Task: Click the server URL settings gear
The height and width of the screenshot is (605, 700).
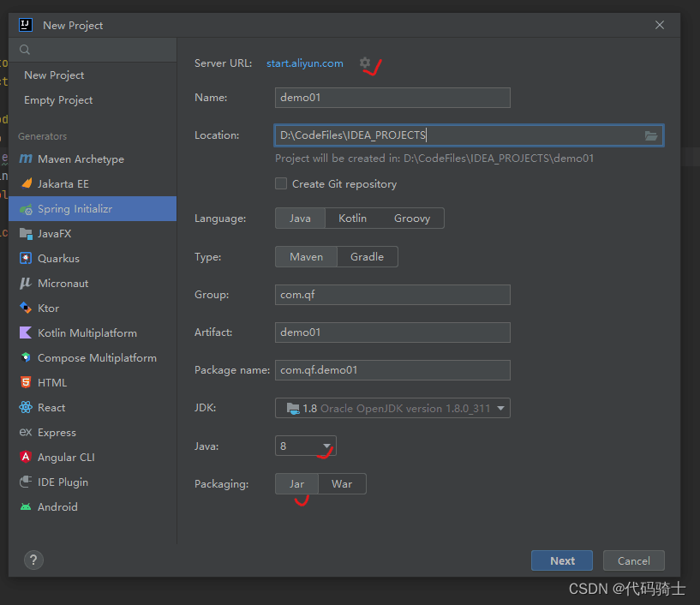Action: click(364, 62)
